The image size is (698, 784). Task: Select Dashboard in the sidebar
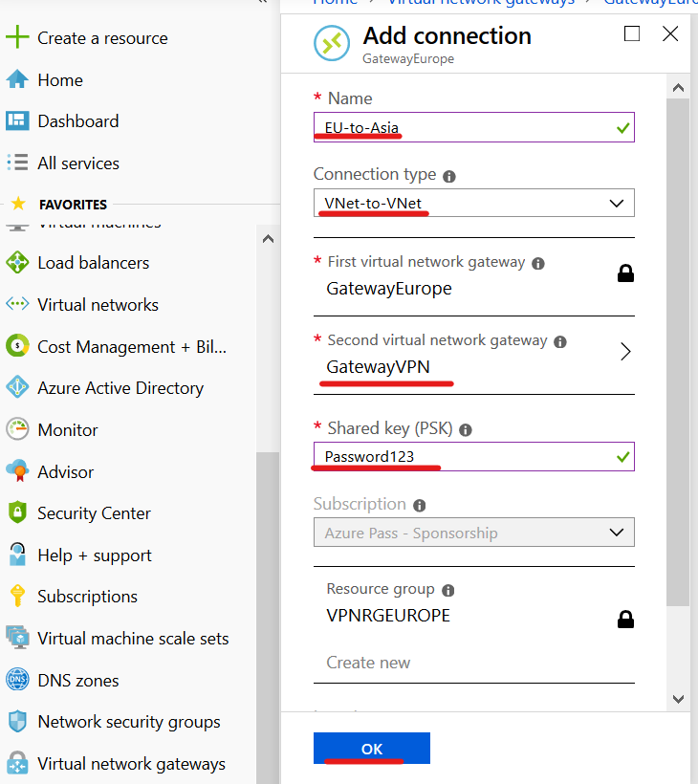coord(78,121)
